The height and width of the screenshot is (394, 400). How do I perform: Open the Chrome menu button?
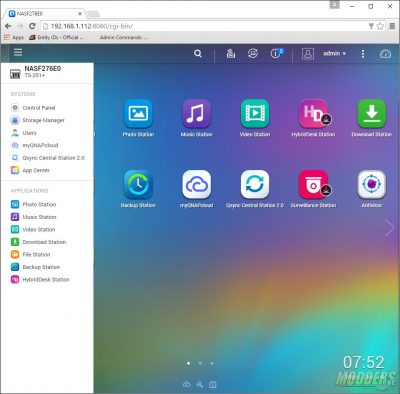coord(392,26)
